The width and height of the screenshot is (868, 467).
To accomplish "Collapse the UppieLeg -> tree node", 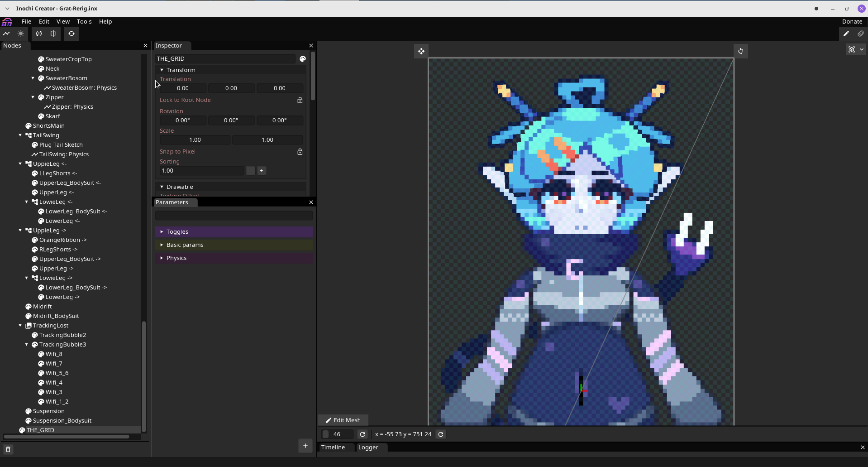I will (20, 231).
